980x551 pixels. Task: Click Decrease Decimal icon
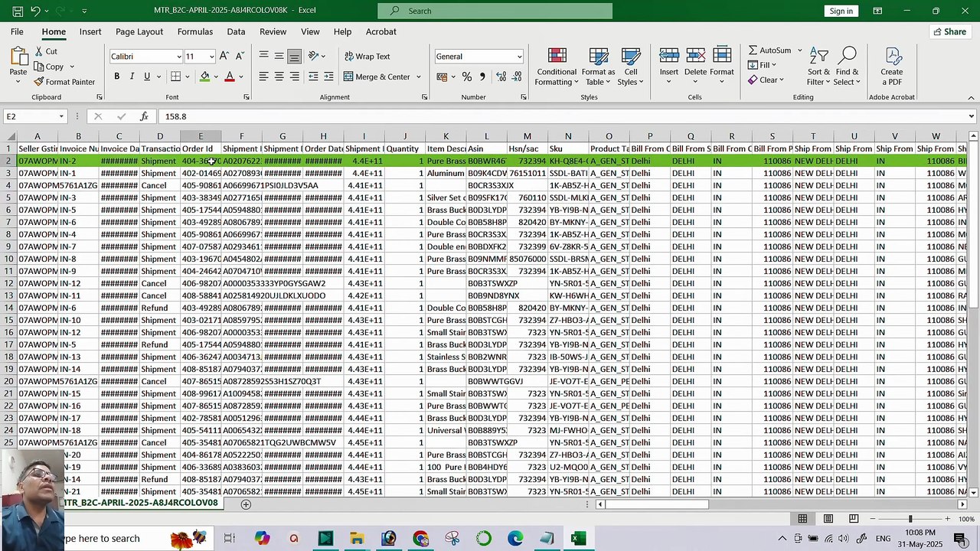(517, 77)
